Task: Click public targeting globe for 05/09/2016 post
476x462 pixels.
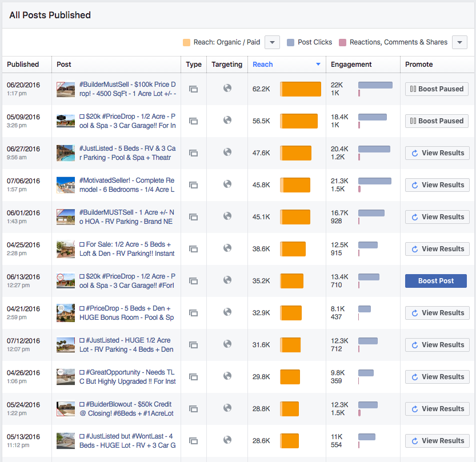Action: 227,120
